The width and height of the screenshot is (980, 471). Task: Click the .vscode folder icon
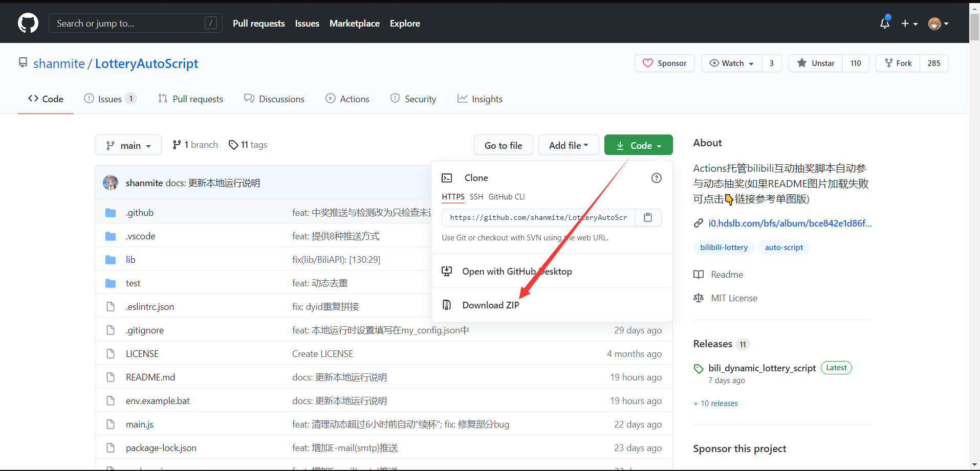tap(111, 236)
